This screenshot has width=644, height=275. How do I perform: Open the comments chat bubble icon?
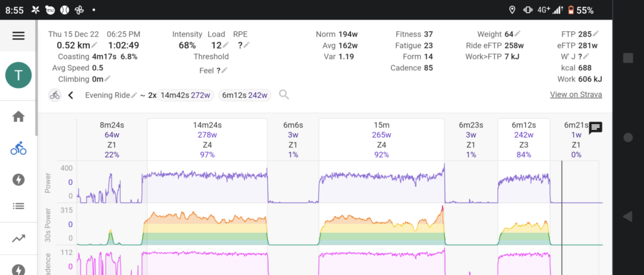(x=596, y=128)
